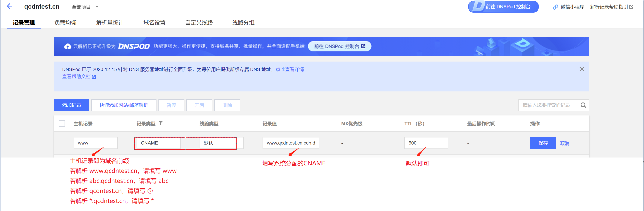Click the 开启 button
Screen dimensions: 644x211
click(199, 105)
